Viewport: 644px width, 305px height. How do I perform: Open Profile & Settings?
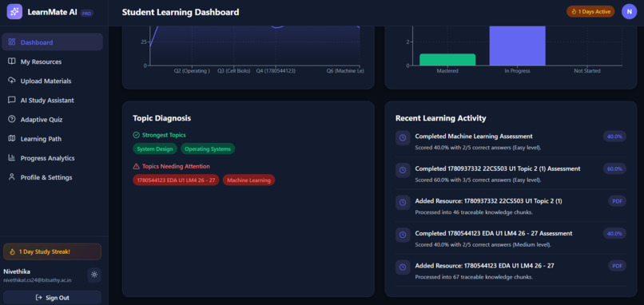[x=52, y=177]
